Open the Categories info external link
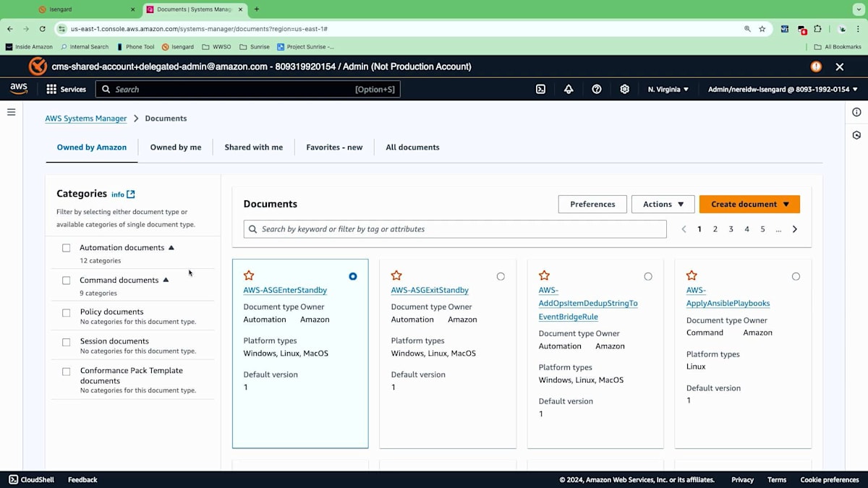Image resolution: width=868 pixels, height=488 pixels. click(x=123, y=194)
